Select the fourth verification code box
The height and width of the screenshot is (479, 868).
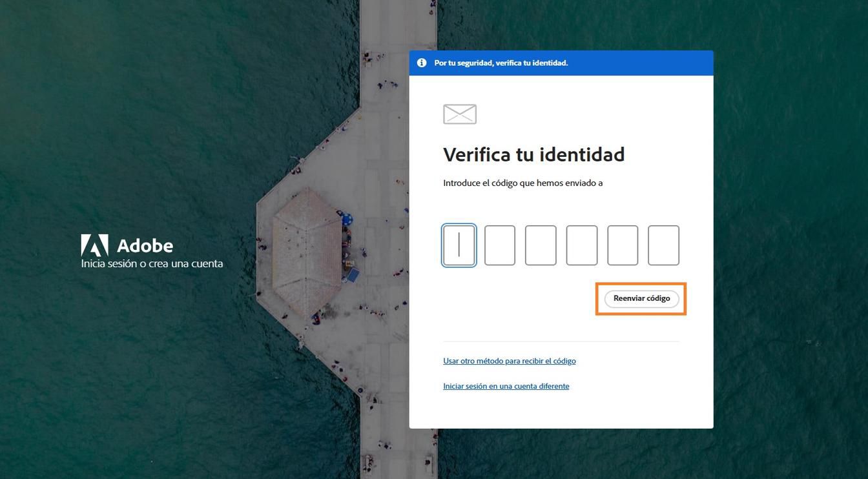coord(581,245)
